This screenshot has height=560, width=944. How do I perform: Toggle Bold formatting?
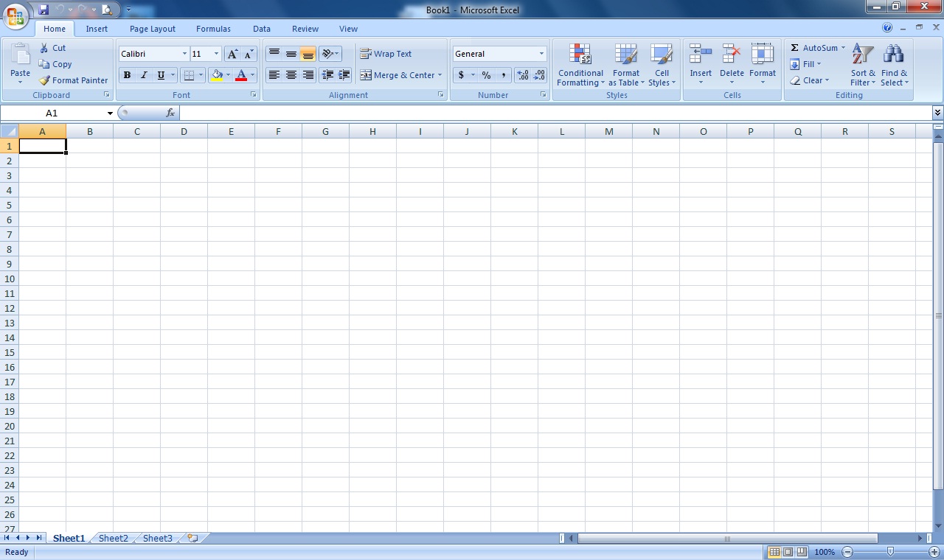point(127,75)
